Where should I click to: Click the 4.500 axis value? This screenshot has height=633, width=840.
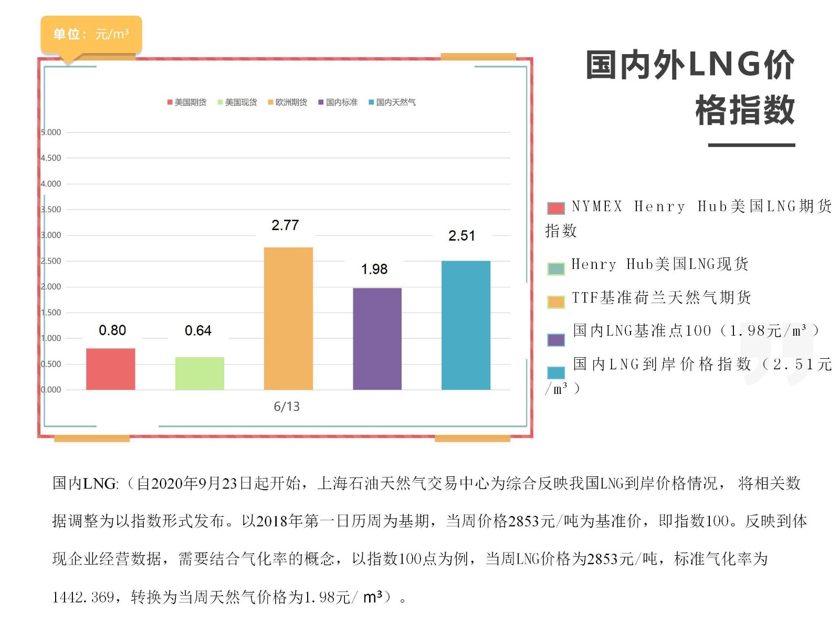[51, 158]
